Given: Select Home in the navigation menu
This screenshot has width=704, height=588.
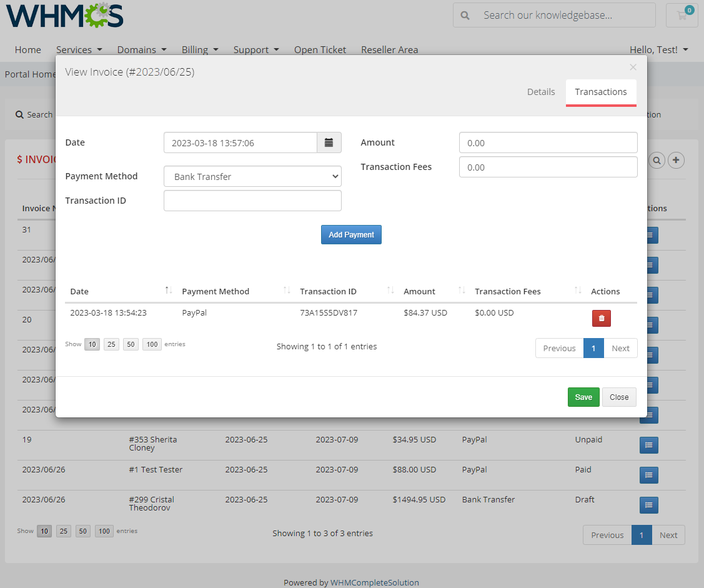Looking at the screenshot, I should (27, 49).
